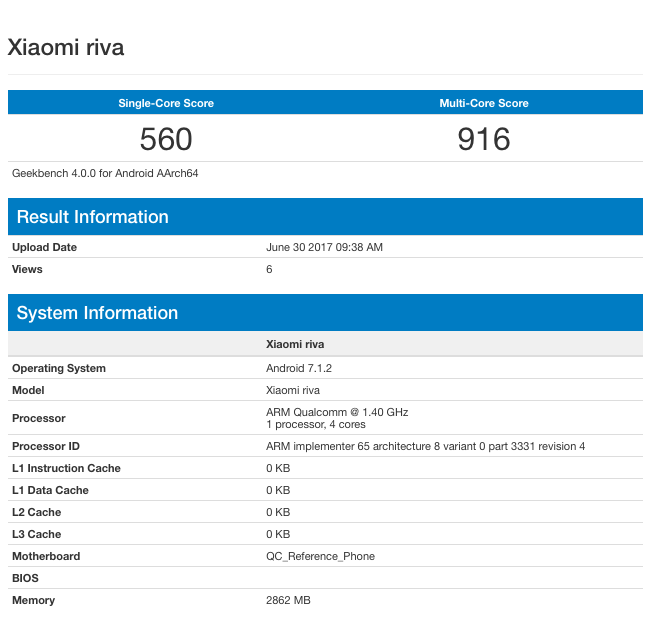Click the System Information section header

[97, 313]
